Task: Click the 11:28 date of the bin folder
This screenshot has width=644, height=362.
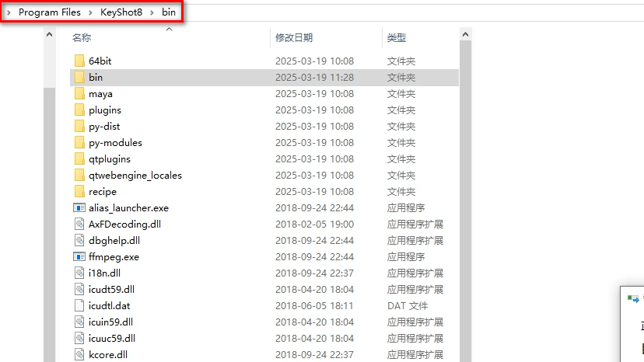Action: pos(314,77)
